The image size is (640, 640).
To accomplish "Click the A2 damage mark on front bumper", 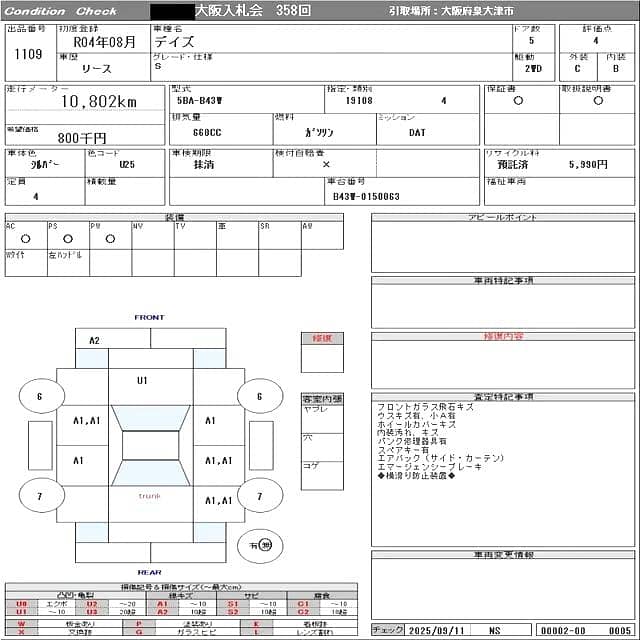I will click(x=94, y=341).
